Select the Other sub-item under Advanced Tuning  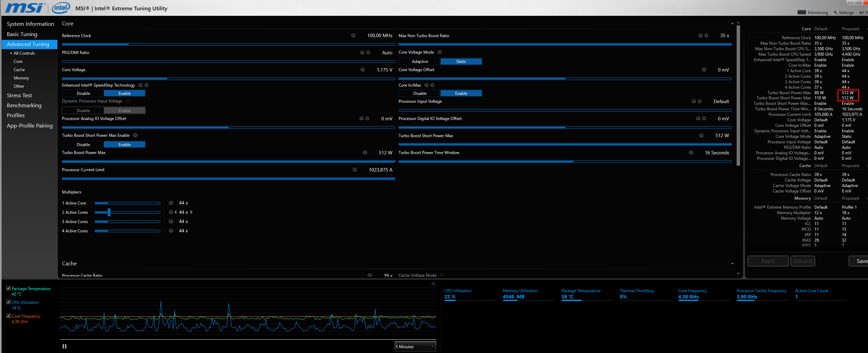tap(19, 86)
